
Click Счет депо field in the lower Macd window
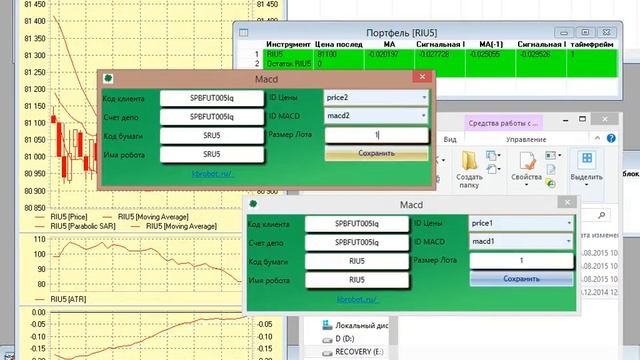pos(357,243)
